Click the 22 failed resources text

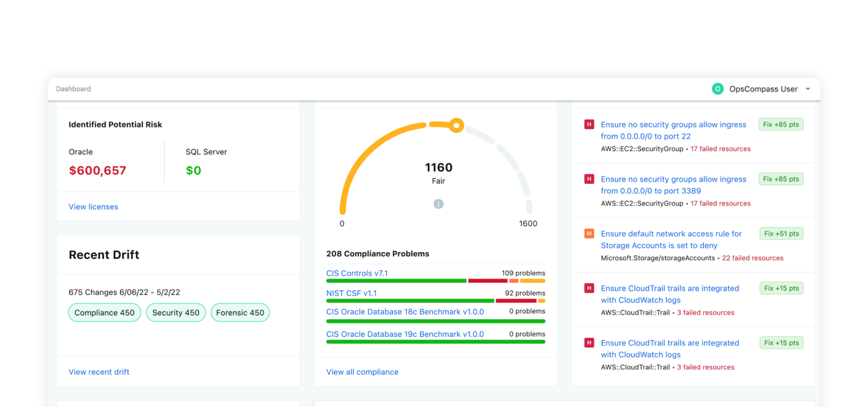click(753, 258)
